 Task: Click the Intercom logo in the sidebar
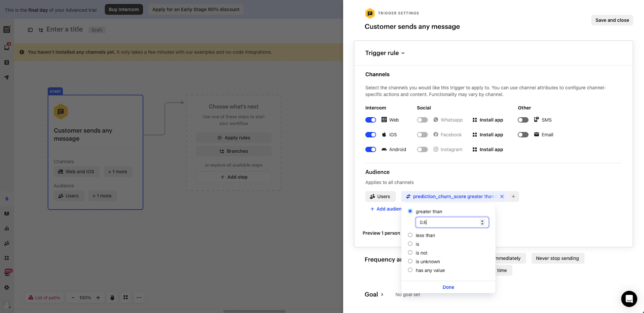(7, 29)
